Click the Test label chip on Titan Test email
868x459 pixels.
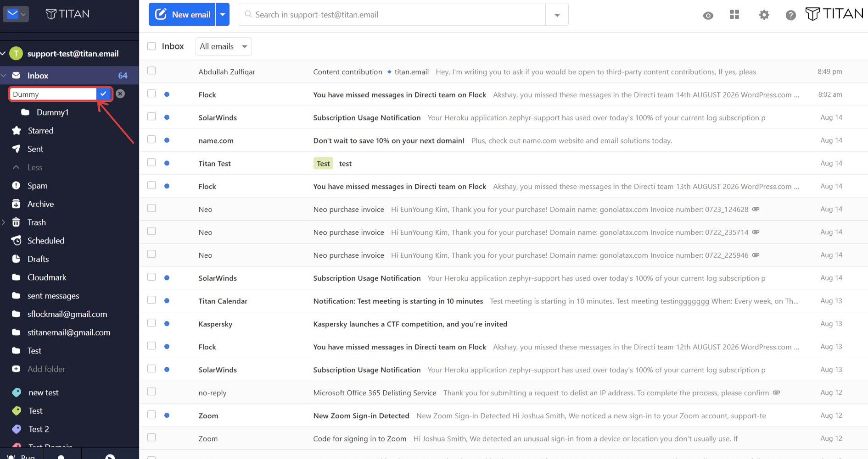point(323,164)
